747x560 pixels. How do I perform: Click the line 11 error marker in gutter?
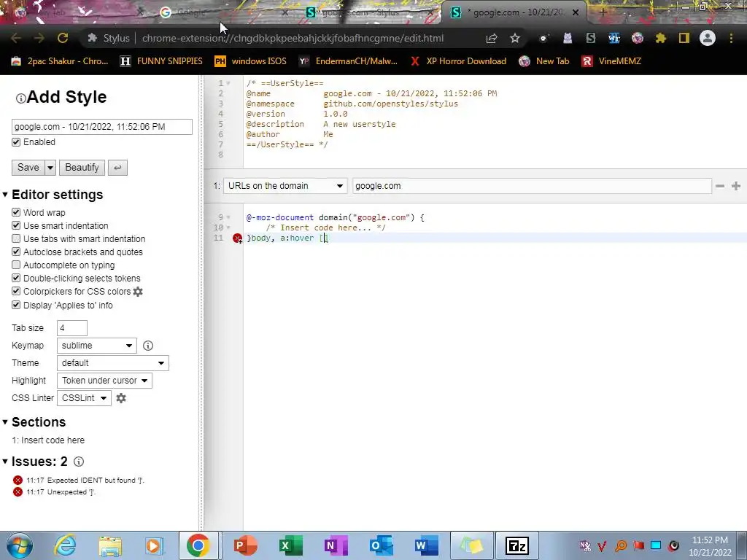237,238
